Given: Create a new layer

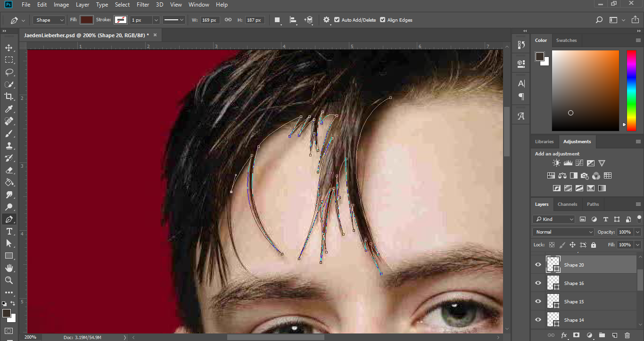Looking at the screenshot, I should click(614, 335).
